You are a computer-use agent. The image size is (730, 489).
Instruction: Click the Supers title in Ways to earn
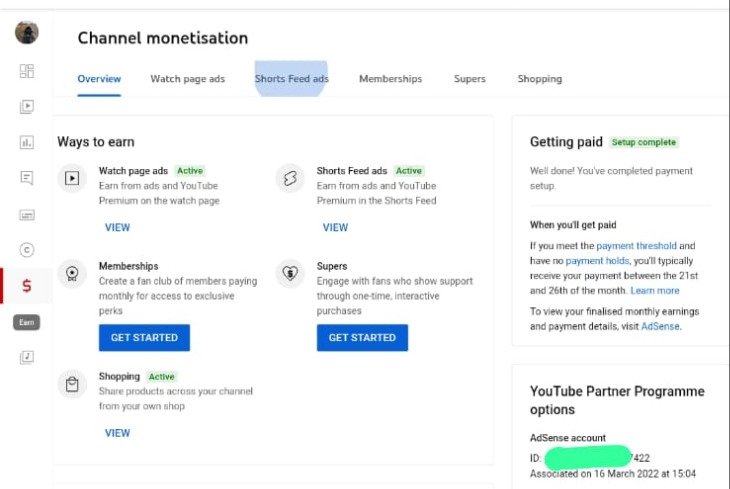(x=332, y=266)
